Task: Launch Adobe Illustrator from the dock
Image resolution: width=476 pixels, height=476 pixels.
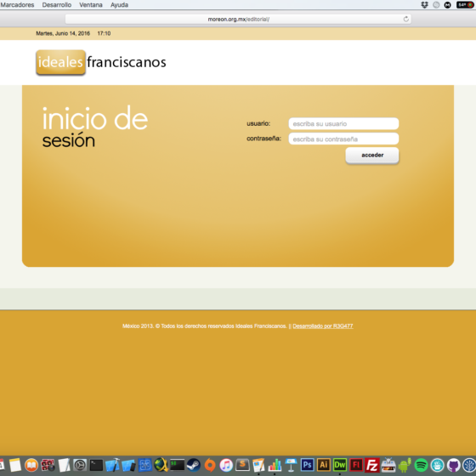Action: [323, 465]
